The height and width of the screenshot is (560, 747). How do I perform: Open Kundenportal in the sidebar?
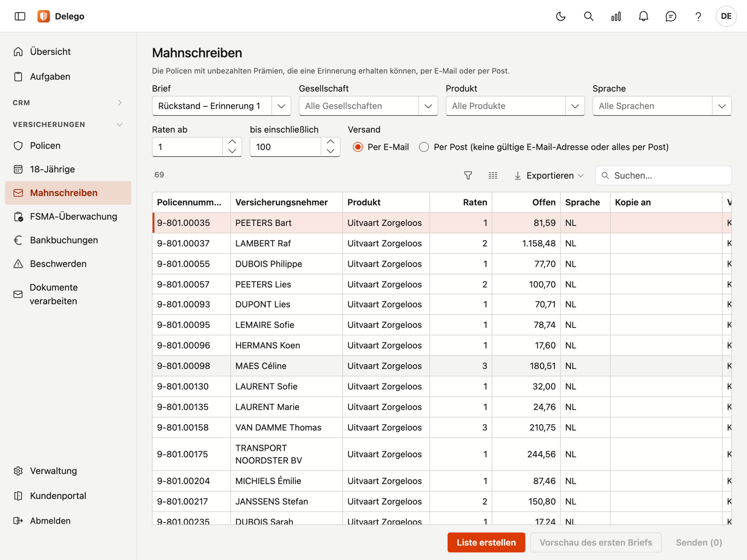click(68, 495)
